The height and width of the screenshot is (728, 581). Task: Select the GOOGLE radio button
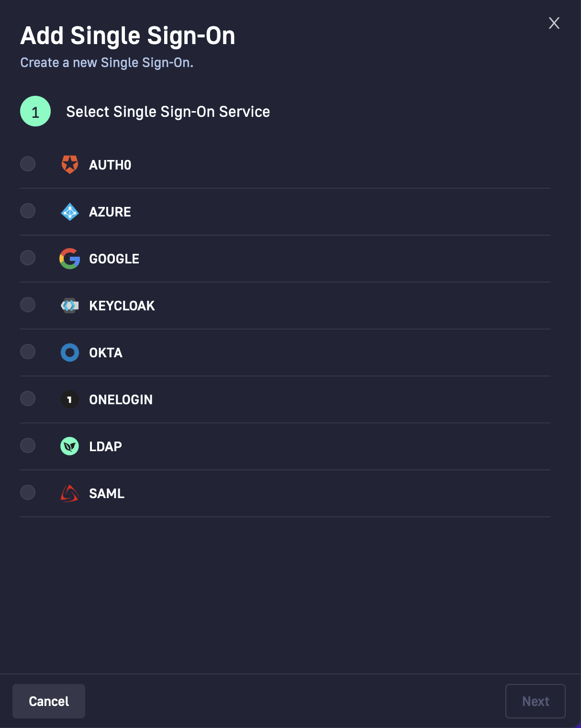pyautogui.click(x=28, y=258)
